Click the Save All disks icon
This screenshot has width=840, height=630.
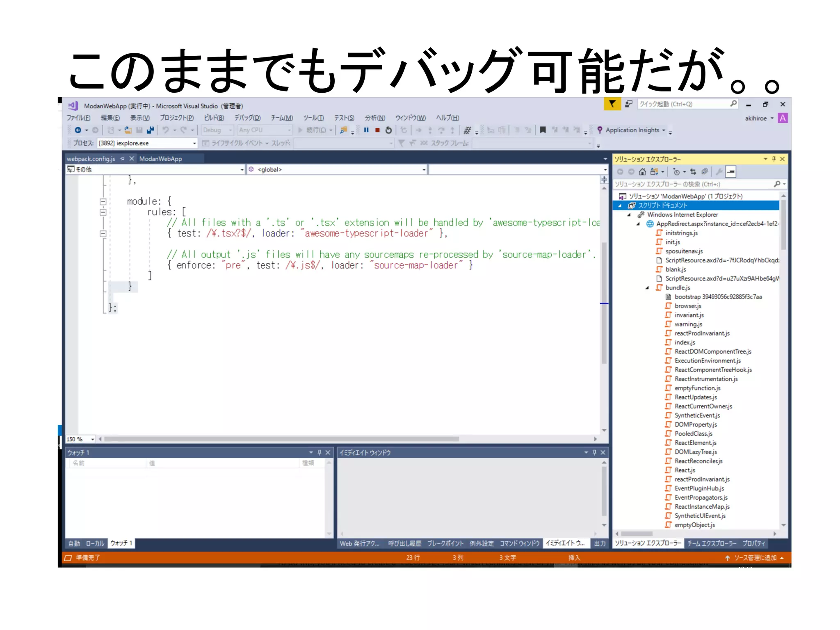point(150,130)
